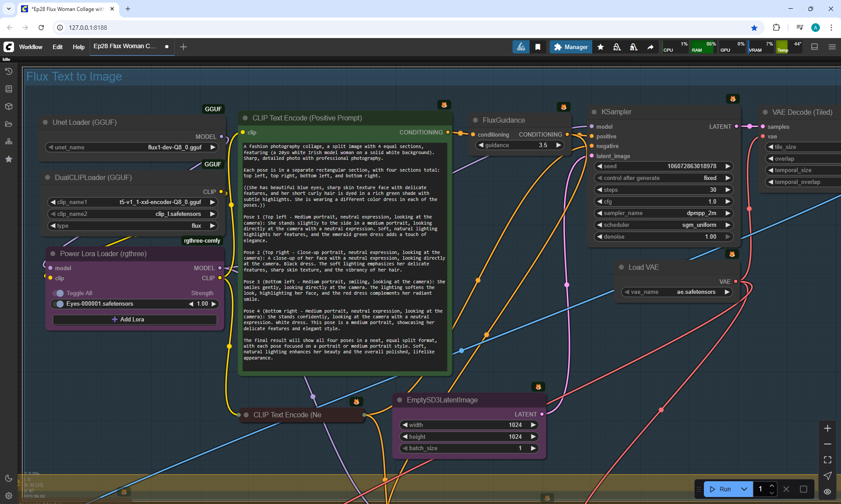The width and height of the screenshot is (841, 504).
Task: Click the fit view icon
Action: tap(827, 460)
